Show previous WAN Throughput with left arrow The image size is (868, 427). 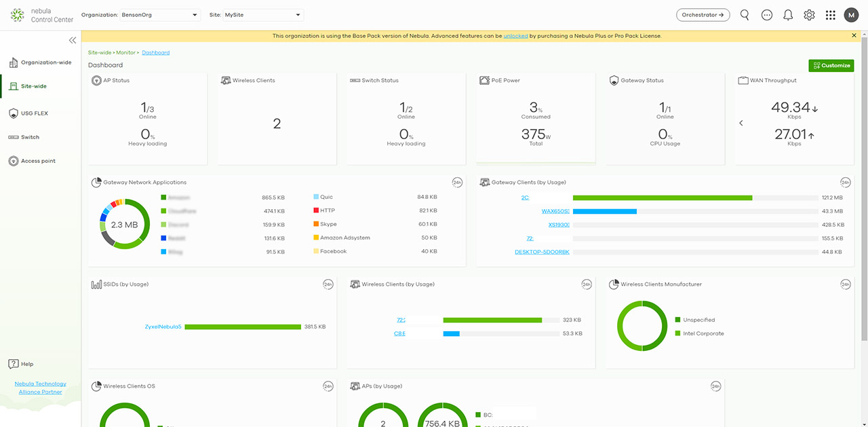click(x=741, y=123)
